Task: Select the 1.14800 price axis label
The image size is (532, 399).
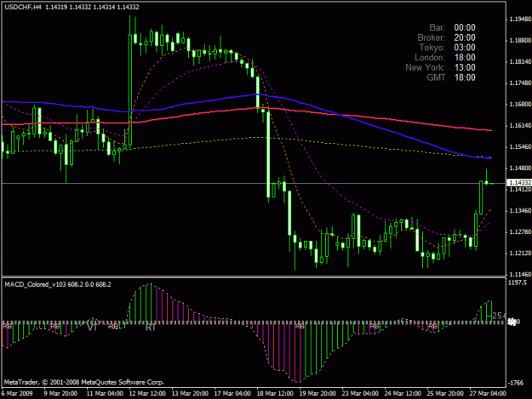Action: [520, 168]
